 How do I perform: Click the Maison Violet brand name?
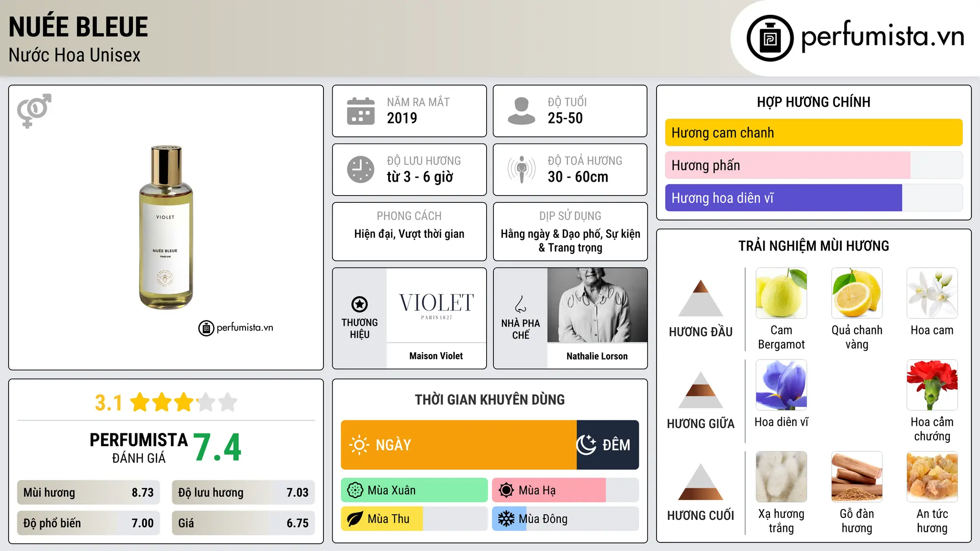click(x=436, y=356)
